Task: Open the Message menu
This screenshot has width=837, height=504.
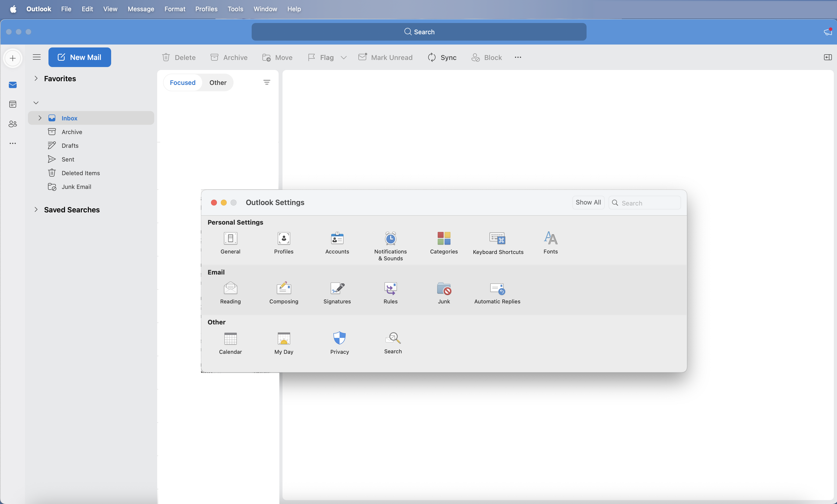Action: [141, 9]
